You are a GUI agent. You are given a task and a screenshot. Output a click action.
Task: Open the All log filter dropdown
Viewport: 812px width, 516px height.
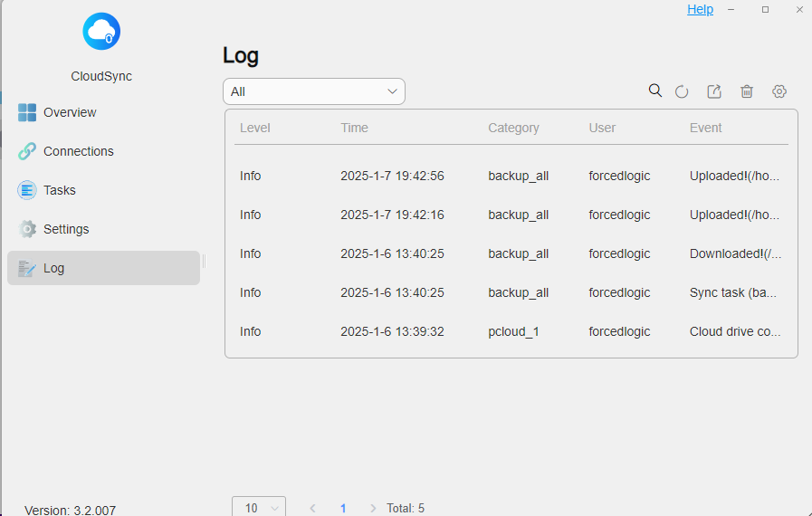click(x=314, y=91)
